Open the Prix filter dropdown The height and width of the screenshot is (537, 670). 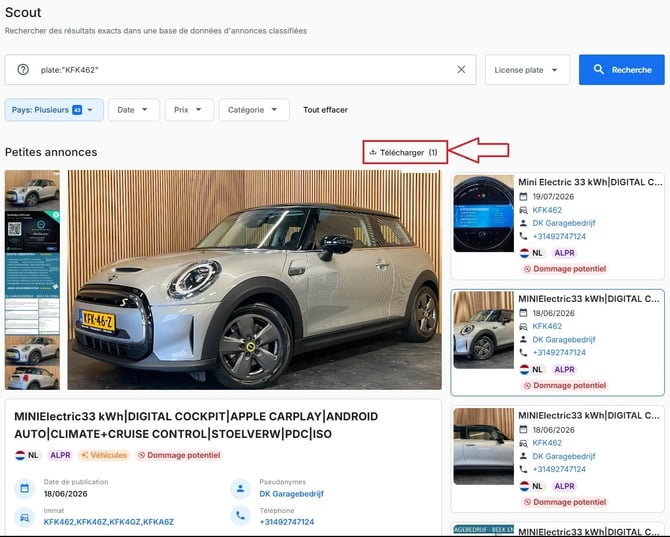coord(189,110)
